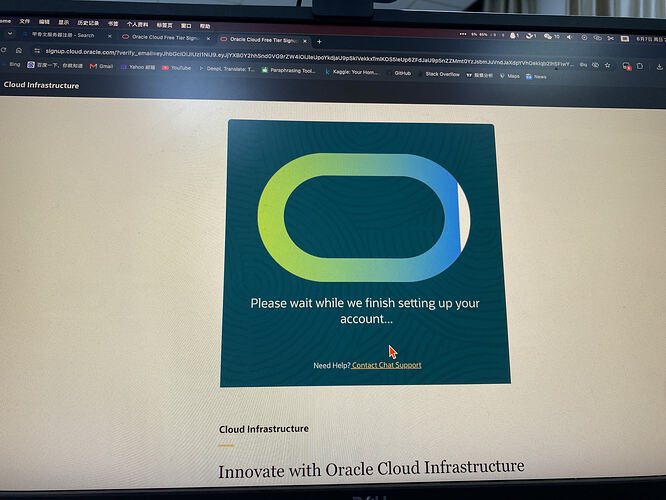Open the downloads icon in toolbar
This screenshot has width=666, height=500.
point(660,67)
